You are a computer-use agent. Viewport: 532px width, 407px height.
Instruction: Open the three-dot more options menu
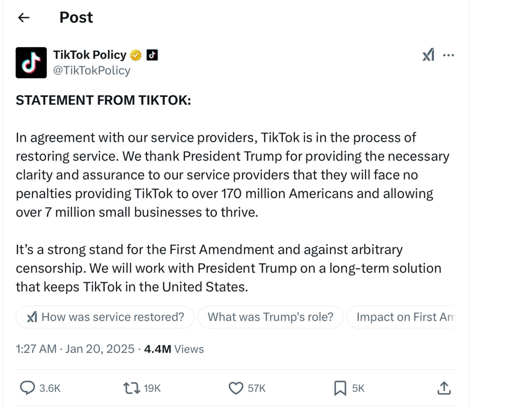coord(448,55)
